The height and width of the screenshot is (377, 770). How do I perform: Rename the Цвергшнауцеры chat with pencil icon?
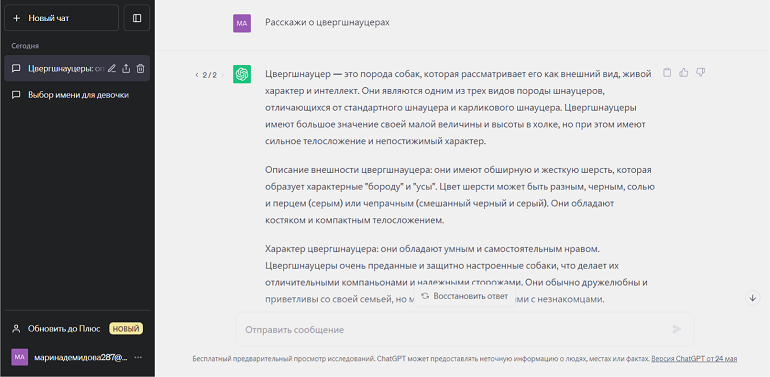point(112,69)
